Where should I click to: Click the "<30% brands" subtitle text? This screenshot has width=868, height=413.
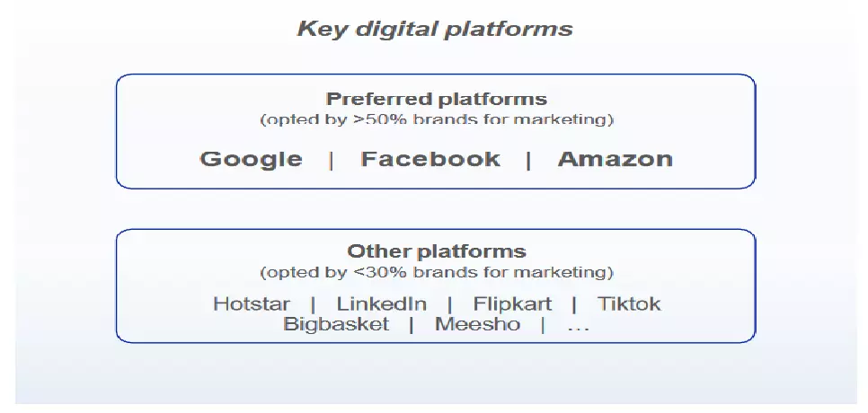pyautogui.click(x=436, y=272)
